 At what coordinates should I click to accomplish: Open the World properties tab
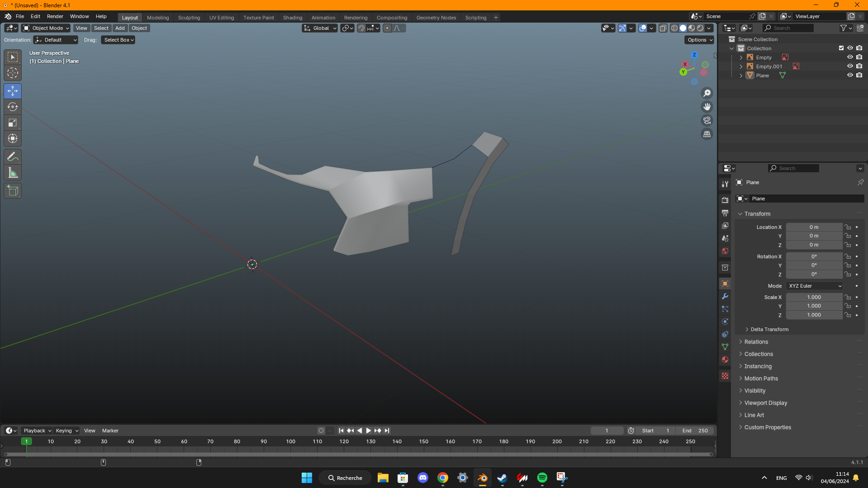pos(725,251)
